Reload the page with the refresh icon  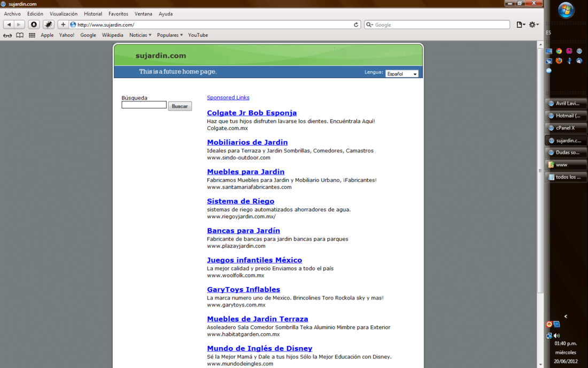coord(356,25)
